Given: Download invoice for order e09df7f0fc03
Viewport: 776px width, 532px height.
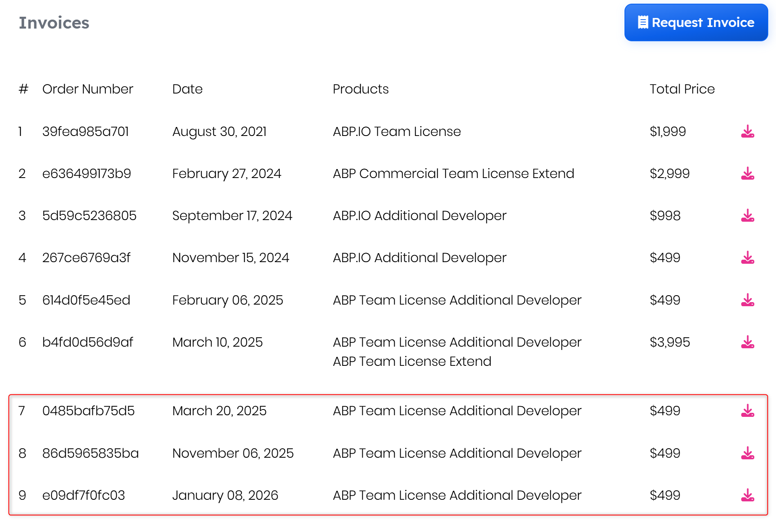Looking at the screenshot, I should pyautogui.click(x=747, y=495).
